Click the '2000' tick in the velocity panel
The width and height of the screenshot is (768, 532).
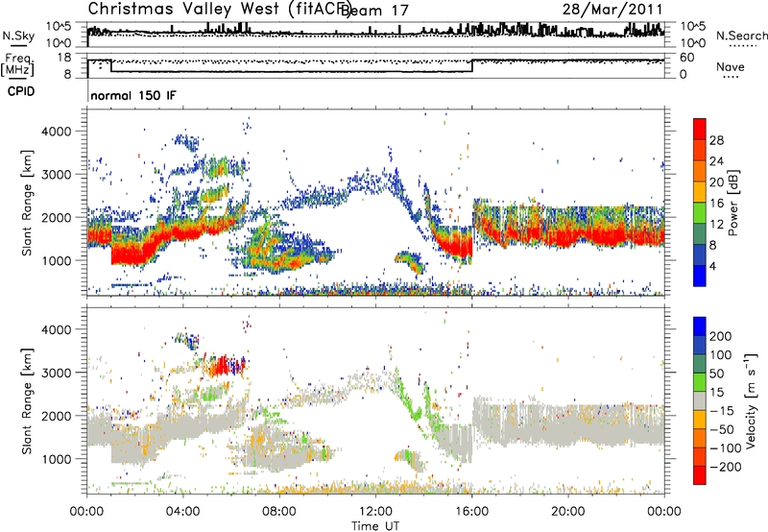[x=56, y=416]
